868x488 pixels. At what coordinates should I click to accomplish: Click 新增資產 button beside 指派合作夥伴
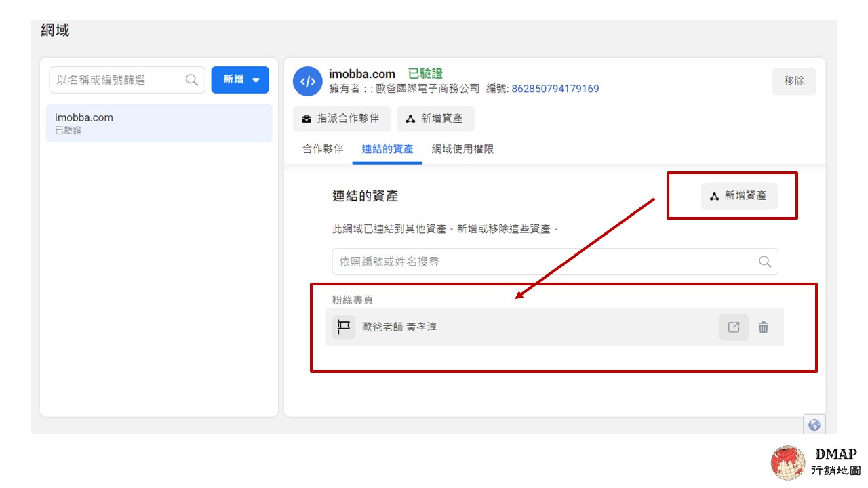436,119
